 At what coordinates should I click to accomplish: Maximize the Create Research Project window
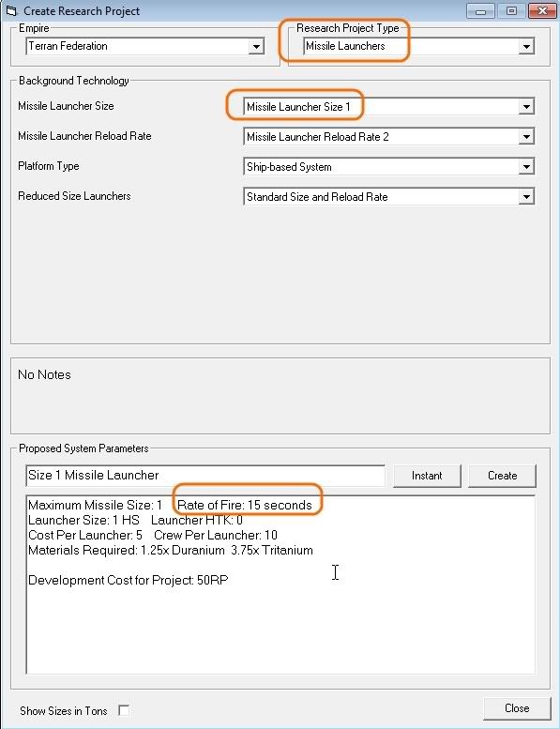tap(511, 11)
